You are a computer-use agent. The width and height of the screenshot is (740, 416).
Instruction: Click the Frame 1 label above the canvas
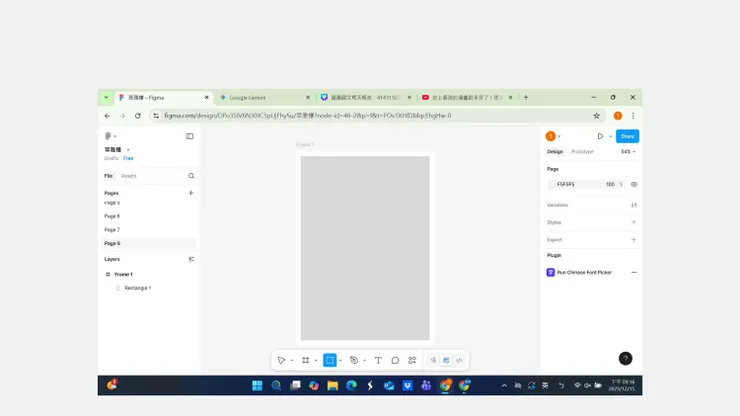(x=305, y=144)
